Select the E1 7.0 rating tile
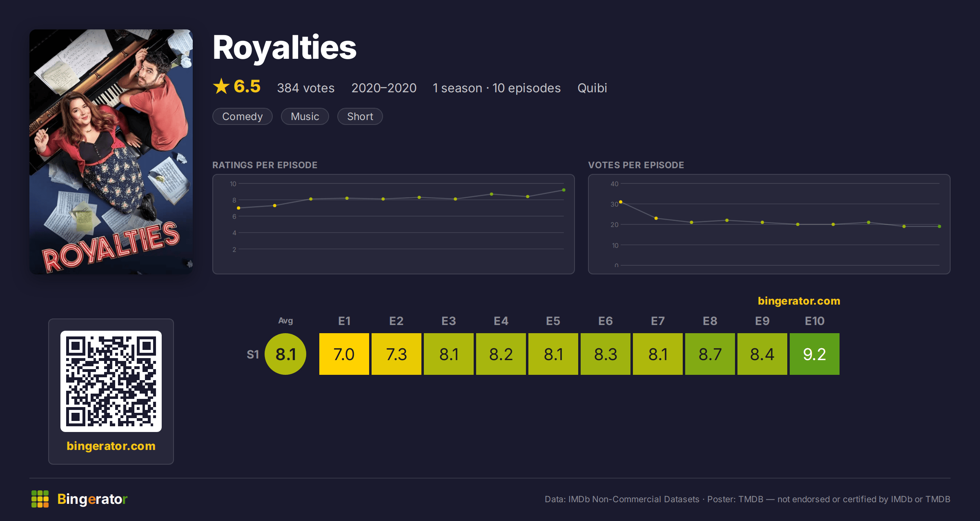The width and height of the screenshot is (980, 521). click(x=344, y=354)
